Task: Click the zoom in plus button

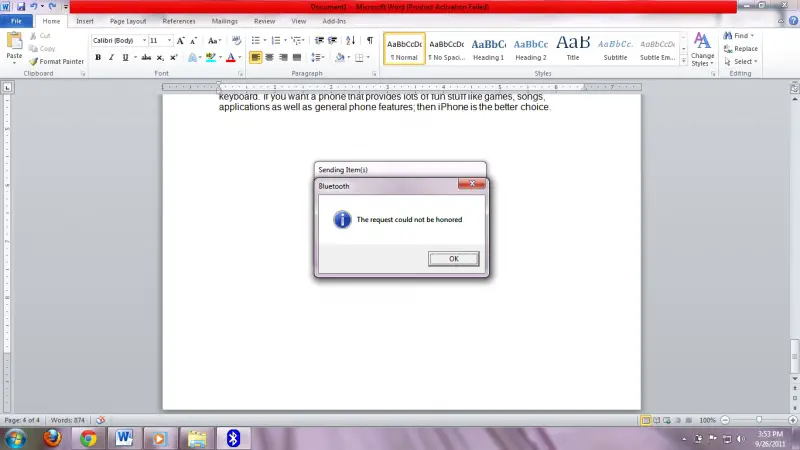Action: (792, 420)
